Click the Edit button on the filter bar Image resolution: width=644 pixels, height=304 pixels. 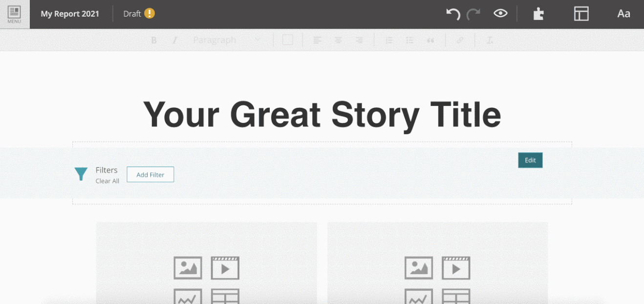[x=530, y=160]
